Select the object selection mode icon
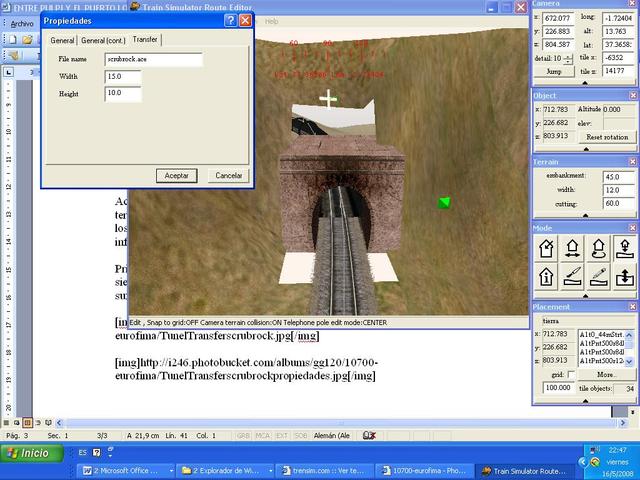The height and width of the screenshot is (480, 640). [x=548, y=249]
